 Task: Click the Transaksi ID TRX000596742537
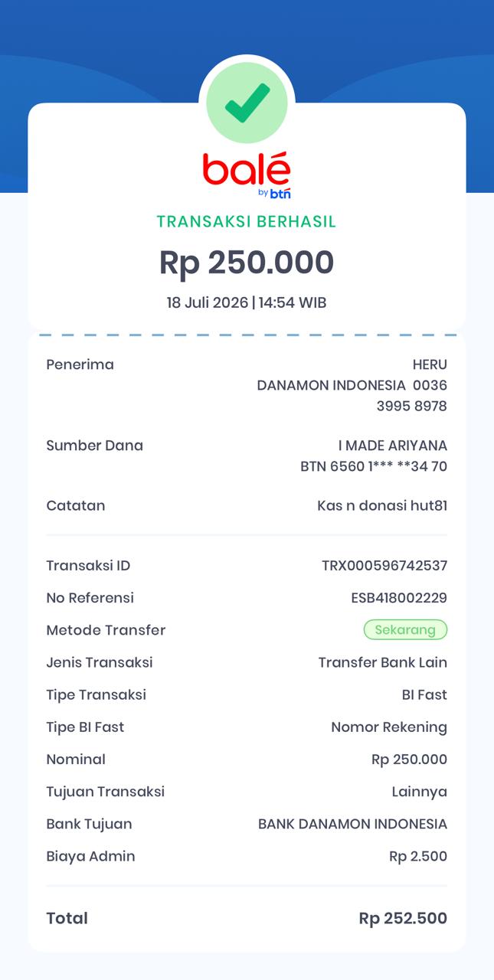(x=384, y=566)
